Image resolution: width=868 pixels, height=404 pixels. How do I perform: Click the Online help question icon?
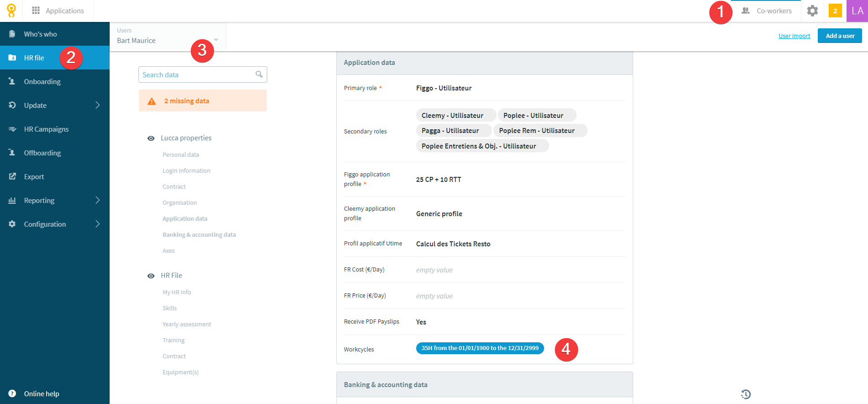point(12,393)
